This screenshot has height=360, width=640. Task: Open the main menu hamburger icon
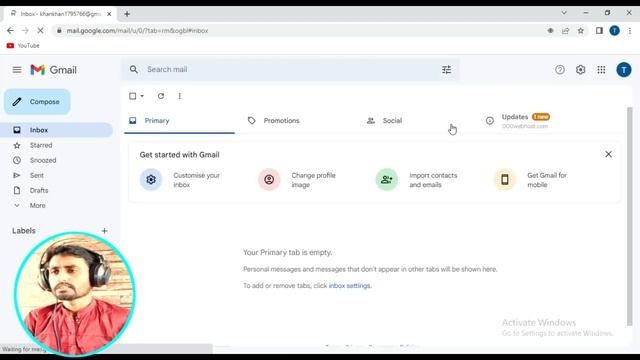pos(17,70)
